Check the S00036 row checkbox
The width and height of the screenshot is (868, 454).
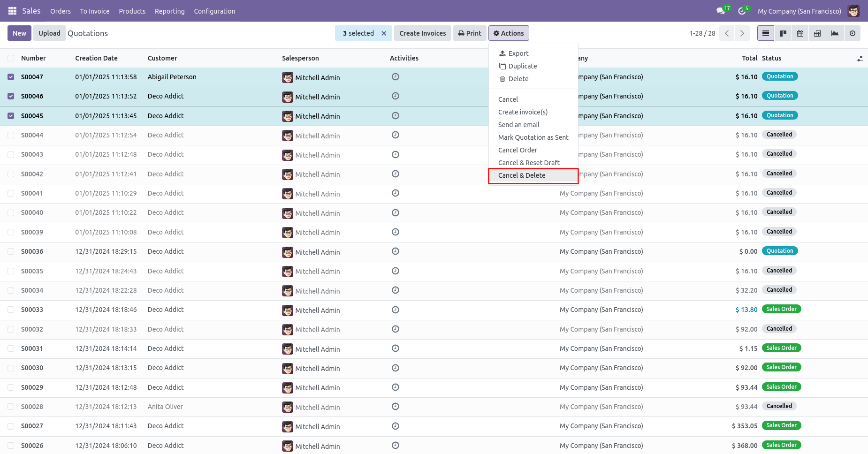coord(11,251)
